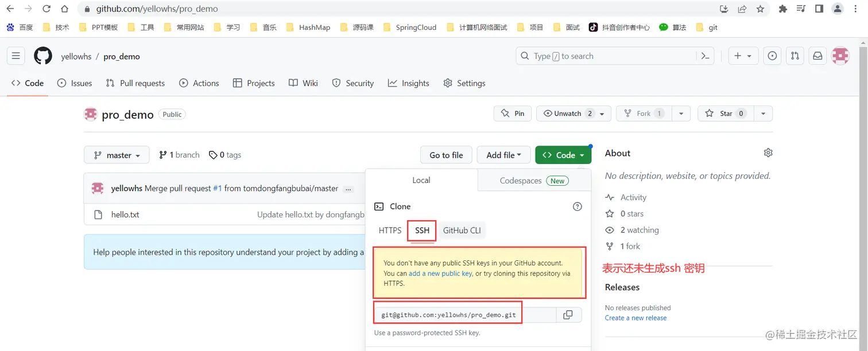Switch to Codespaces tab
The height and width of the screenshot is (351, 868).
click(x=534, y=180)
